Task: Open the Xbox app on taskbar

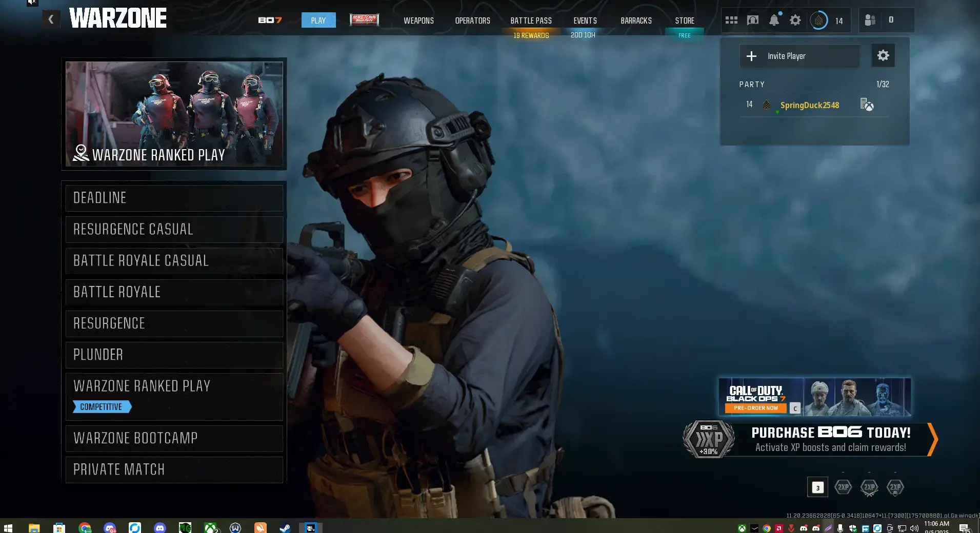Action: tap(211, 528)
